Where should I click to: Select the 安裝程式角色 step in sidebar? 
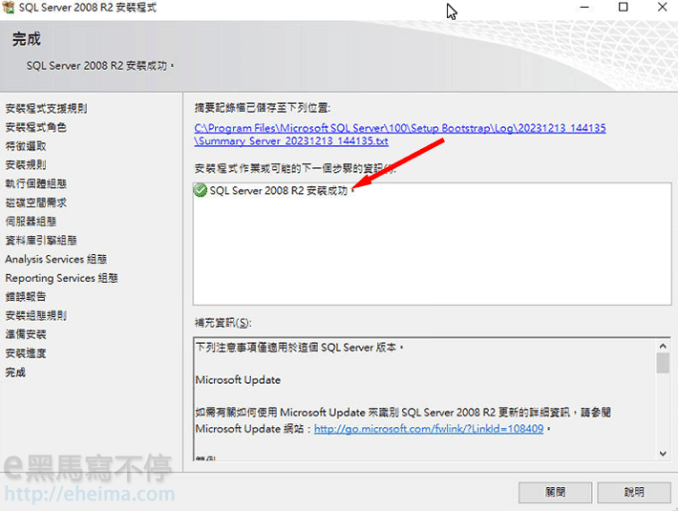coord(36,127)
